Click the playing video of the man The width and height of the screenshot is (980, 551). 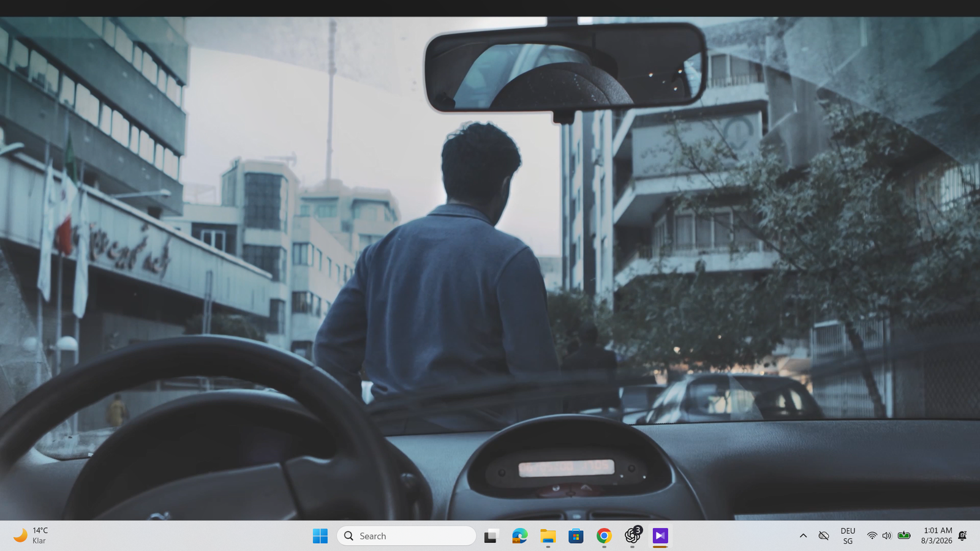[x=490, y=268]
